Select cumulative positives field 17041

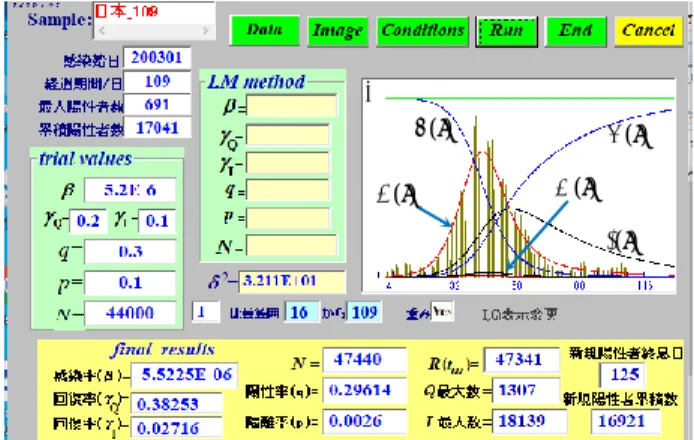(157, 128)
